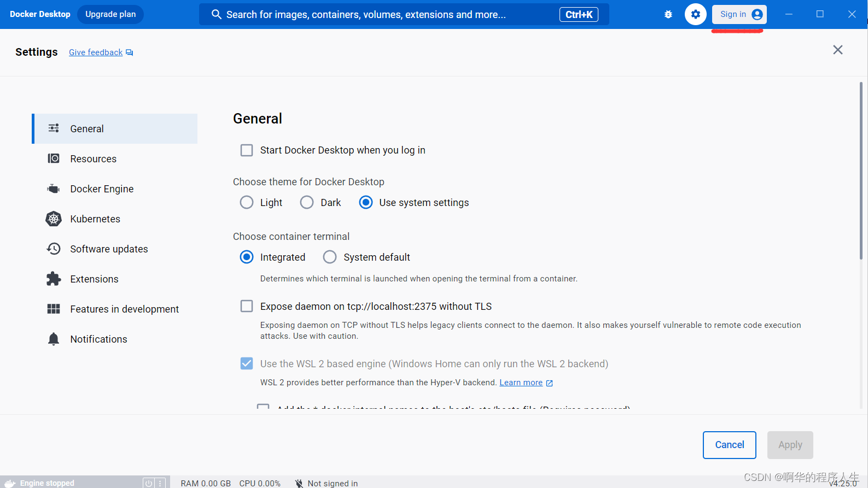Open Extensions settings

115,279
